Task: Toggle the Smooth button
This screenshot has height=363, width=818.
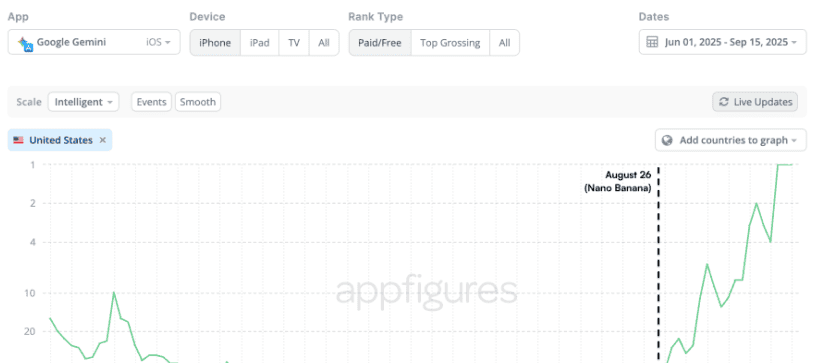Action: point(198,102)
